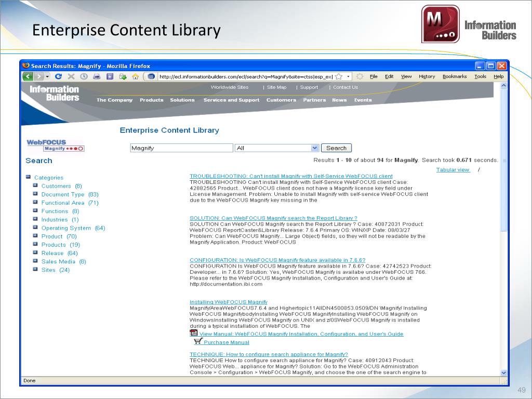Open the Partners navigation item
This screenshot has height=399, width=532.
[x=314, y=100]
